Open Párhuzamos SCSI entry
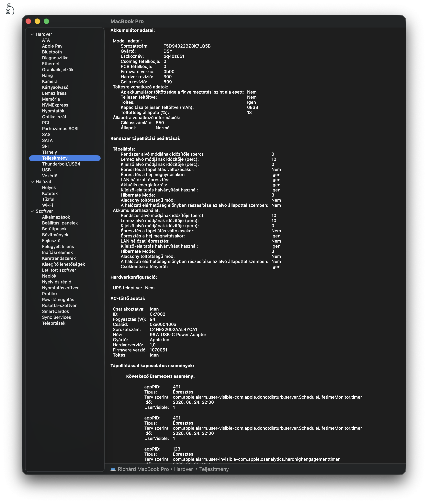Screen dimensions: 428x504 click(x=60, y=129)
